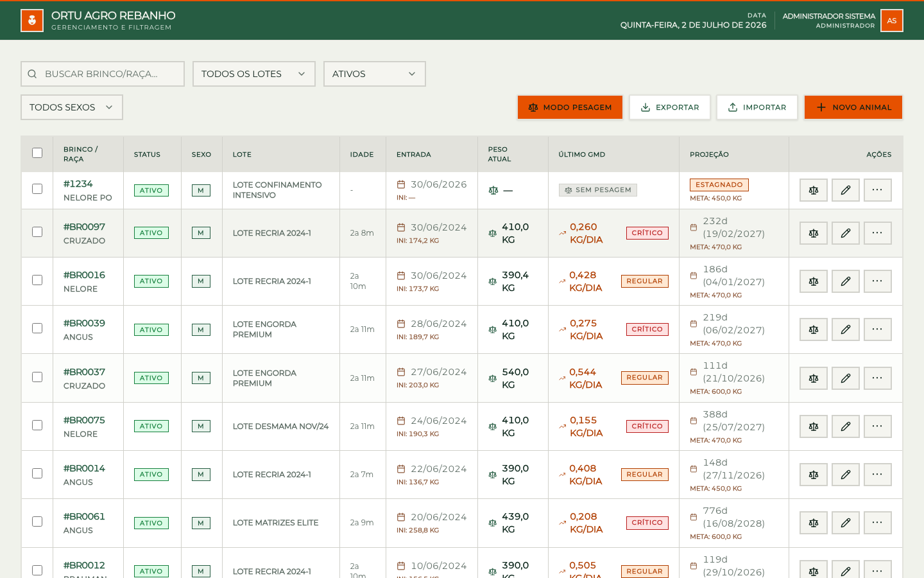This screenshot has width=924, height=578.
Task: Toggle the select-all checkbox in table header
Action: point(37,153)
